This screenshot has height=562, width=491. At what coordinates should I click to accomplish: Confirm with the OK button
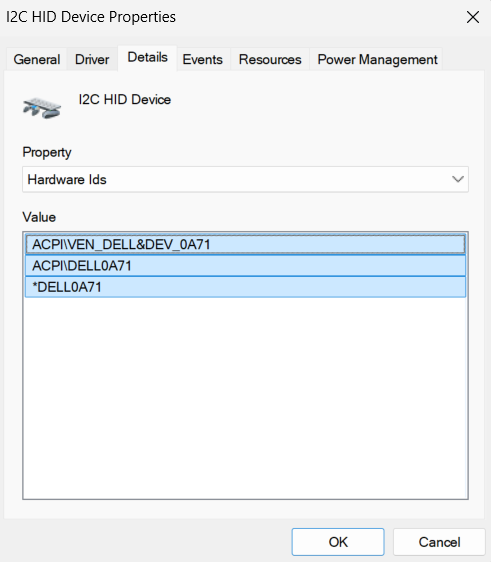[x=338, y=542]
